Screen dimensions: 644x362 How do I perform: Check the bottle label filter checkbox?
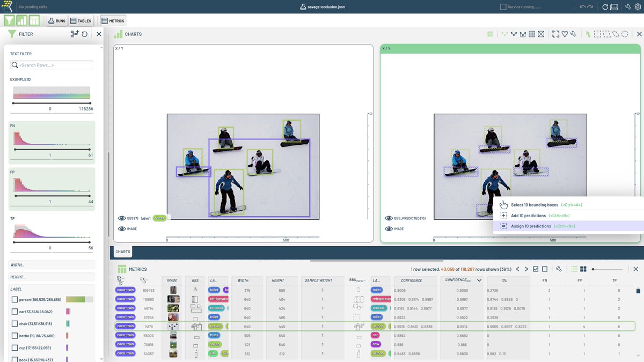pyautogui.click(x=15, y=336)
